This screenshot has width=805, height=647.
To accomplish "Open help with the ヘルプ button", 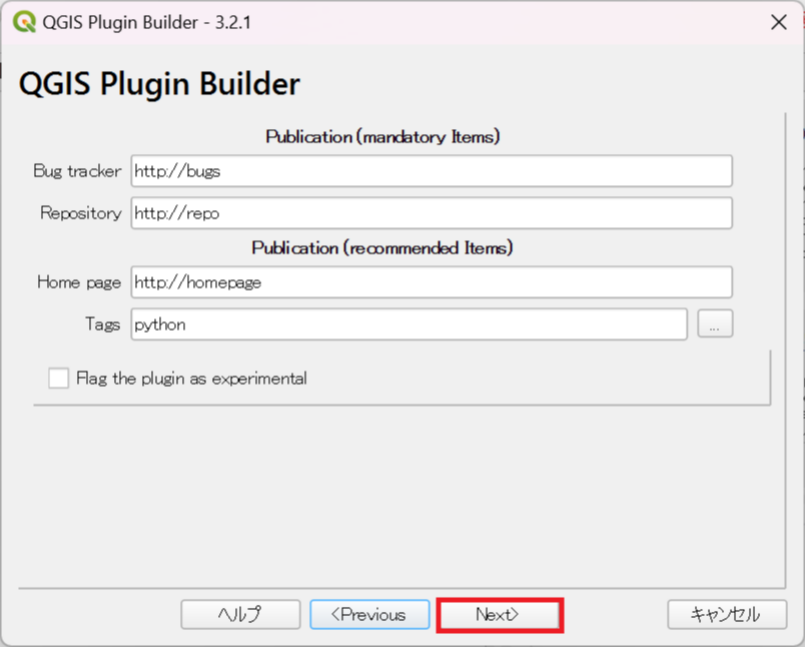I will [x=240, y=615].
